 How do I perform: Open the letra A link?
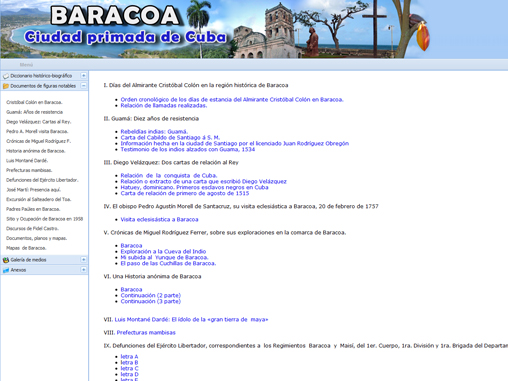tap(129, 357)
